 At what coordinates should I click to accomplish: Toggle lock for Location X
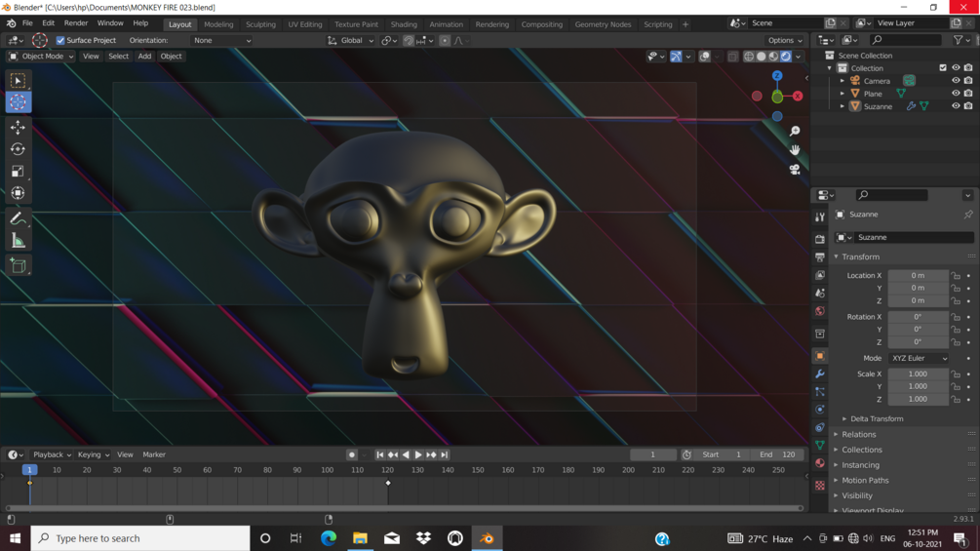point(956,275)
